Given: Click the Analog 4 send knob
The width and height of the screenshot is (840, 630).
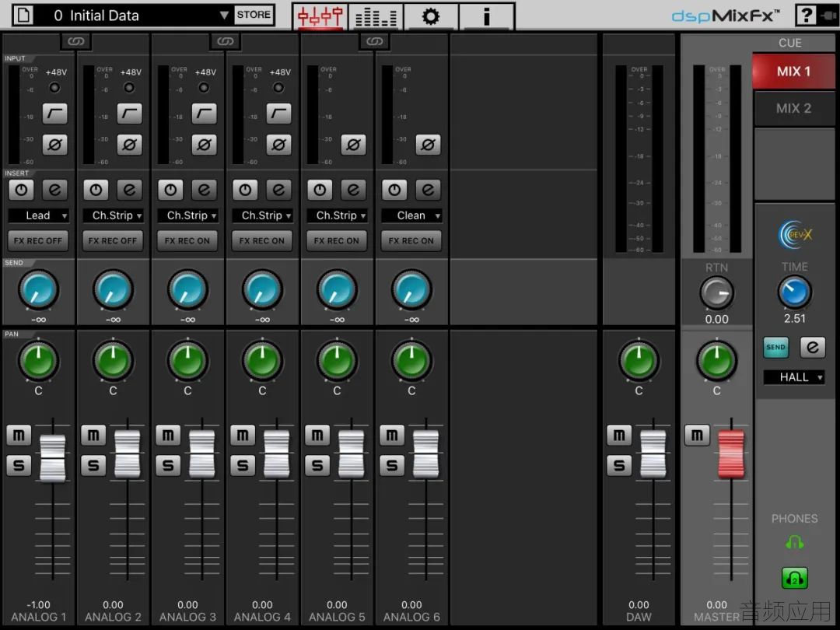Looking at the screenshot, I should click(x=263, y=290).
